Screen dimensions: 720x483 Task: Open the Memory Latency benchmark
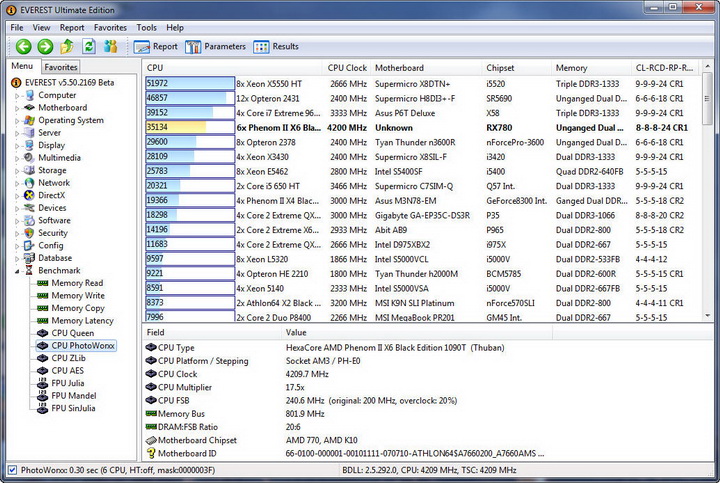coord(75,320)
